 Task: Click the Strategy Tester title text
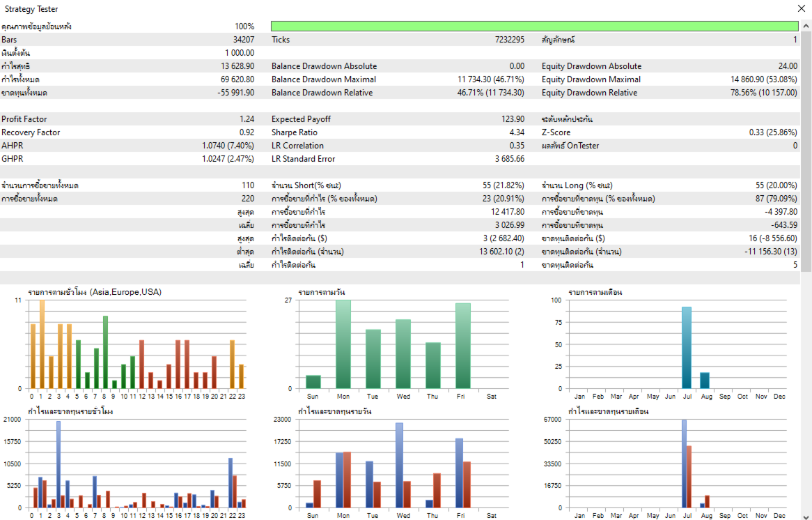(x=31, y=9)
